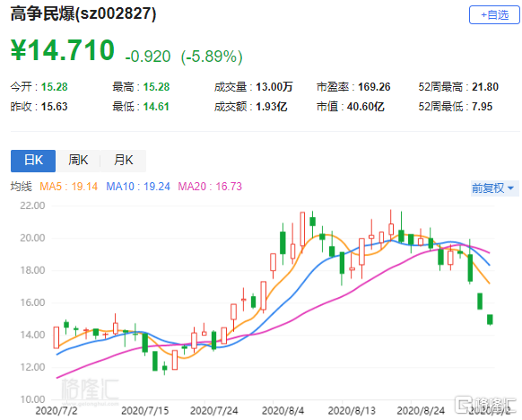Click the 12.00 y-axis label
Screen dimensions: 522x420
(32, 367)
